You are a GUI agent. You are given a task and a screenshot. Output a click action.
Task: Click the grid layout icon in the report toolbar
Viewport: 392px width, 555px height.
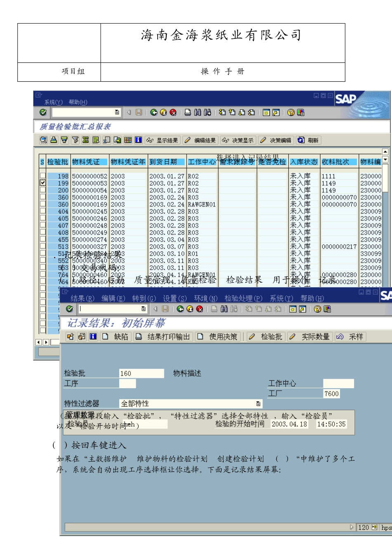(x=128, y=140)
